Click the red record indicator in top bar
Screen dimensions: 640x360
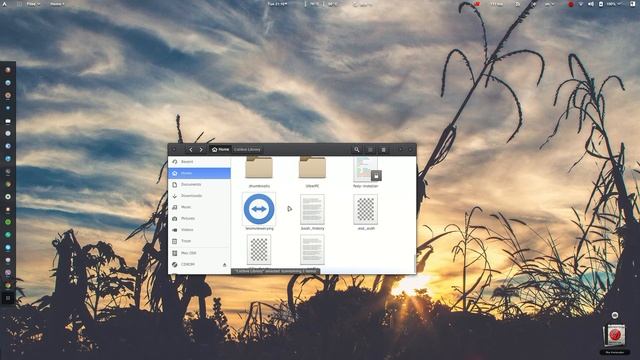[x=571, y=4]
